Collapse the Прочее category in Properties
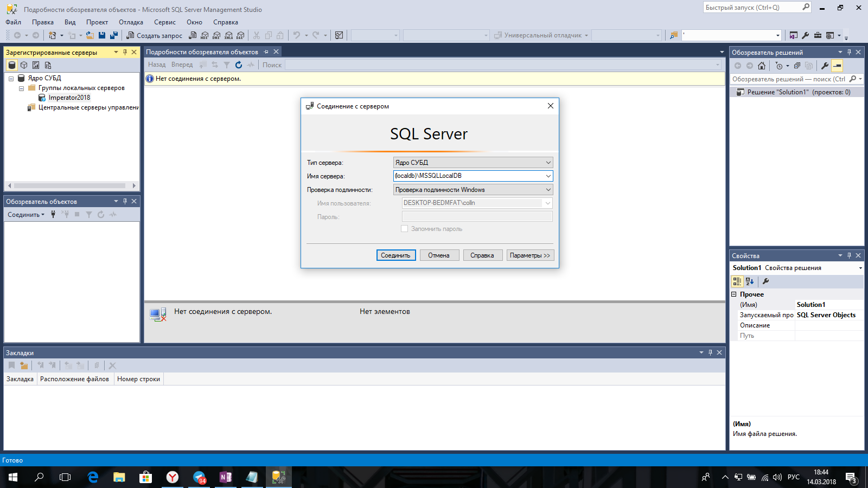868x488 pixels. pos(734,294)
